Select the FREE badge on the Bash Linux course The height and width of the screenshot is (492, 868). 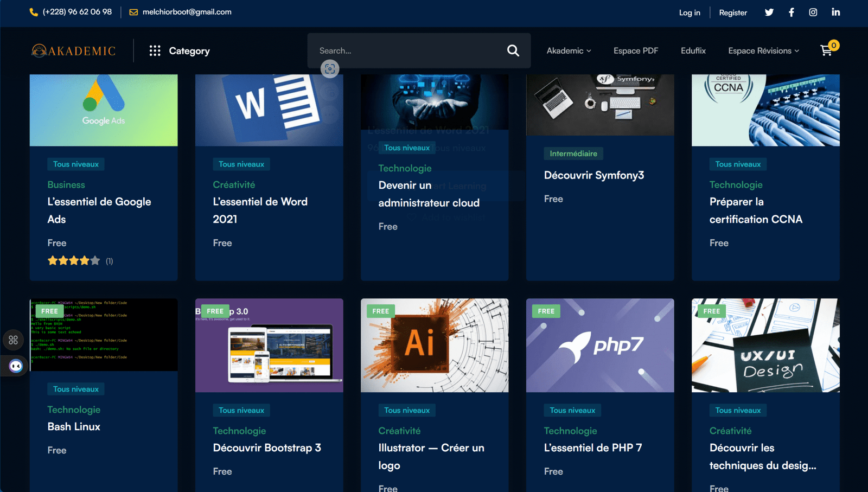click(49, 311)
